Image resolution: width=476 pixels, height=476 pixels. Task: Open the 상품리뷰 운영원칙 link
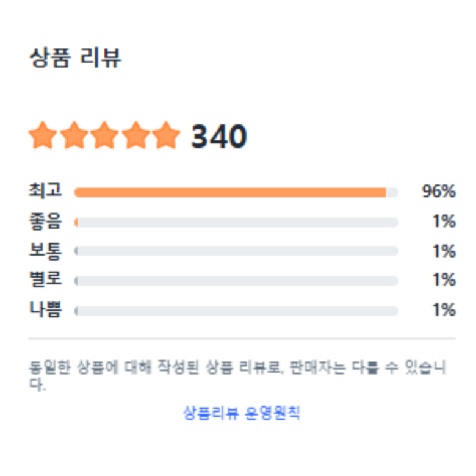(242, 413)
